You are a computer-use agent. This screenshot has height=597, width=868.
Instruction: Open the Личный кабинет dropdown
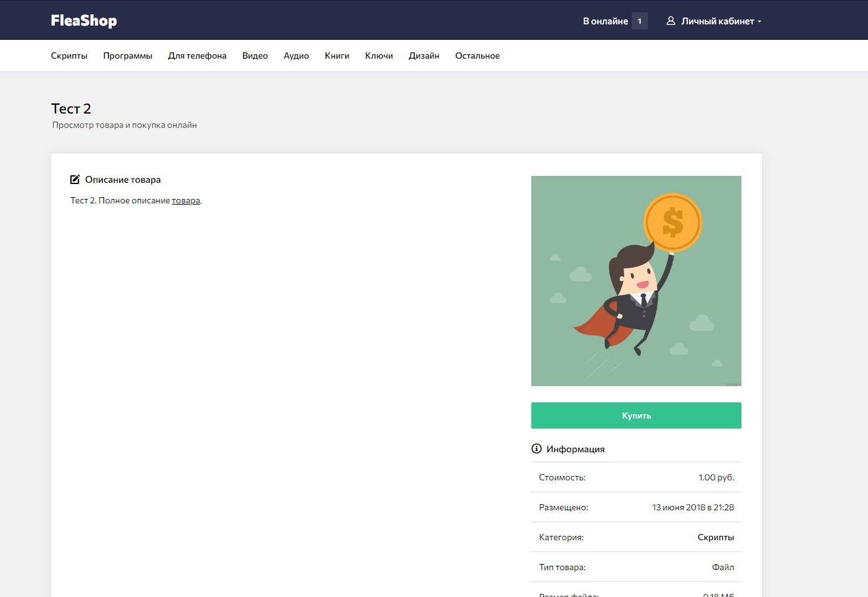click(717, 21)
